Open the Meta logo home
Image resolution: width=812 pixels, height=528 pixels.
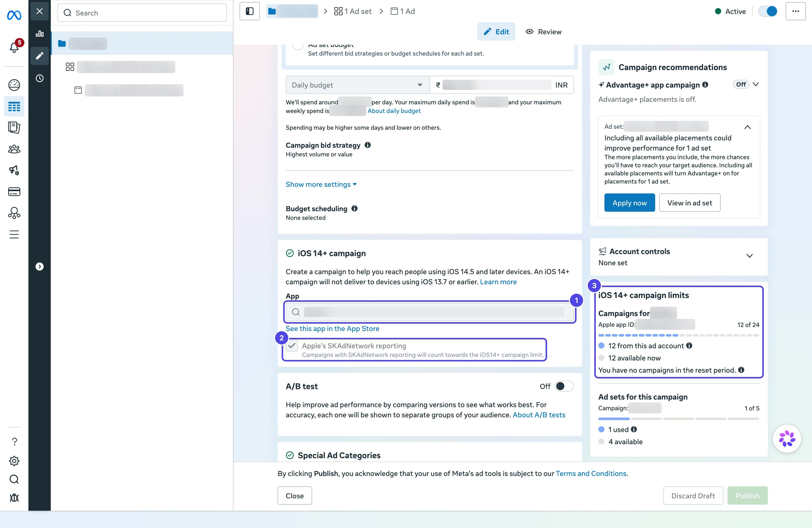pyautogui.click(x=14, y=15)
